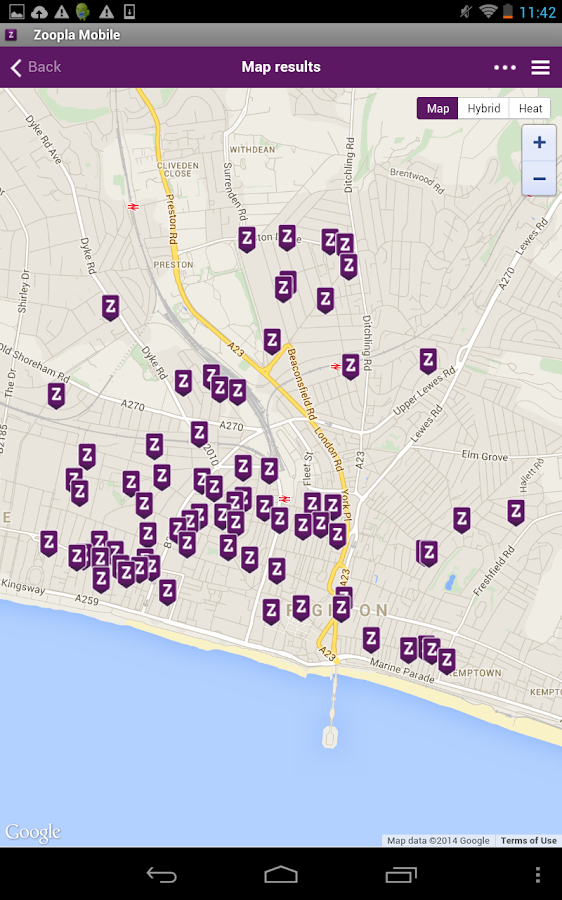Select the marker beside the A270 label
The width and height of the screenshot is (562, 900).
click(199, 435)
